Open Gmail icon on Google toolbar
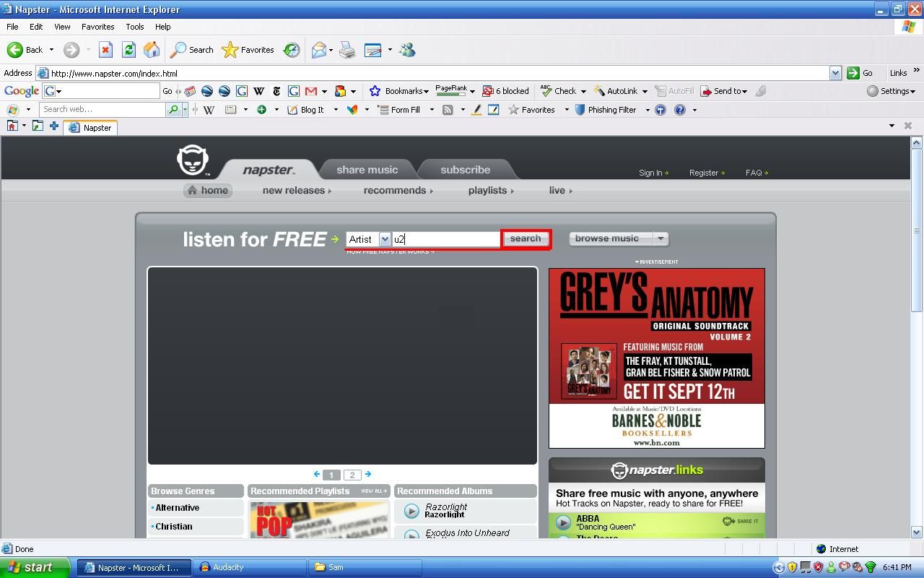The image size is (924, 578). coord(311,91)
